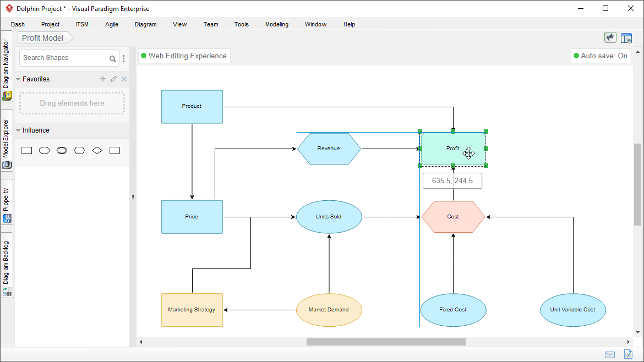
Task: Click the Drag elements here drop area
Action: 72,103
